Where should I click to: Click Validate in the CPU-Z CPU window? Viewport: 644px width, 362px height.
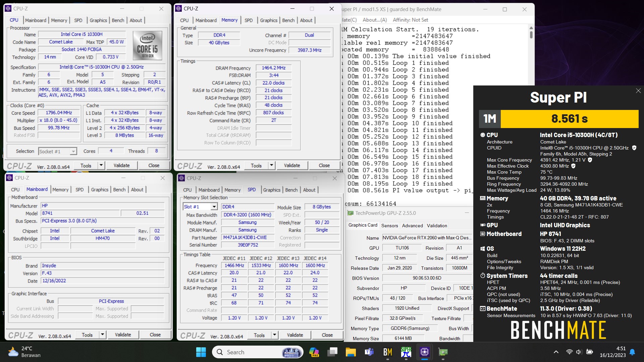tap(121, 165)
